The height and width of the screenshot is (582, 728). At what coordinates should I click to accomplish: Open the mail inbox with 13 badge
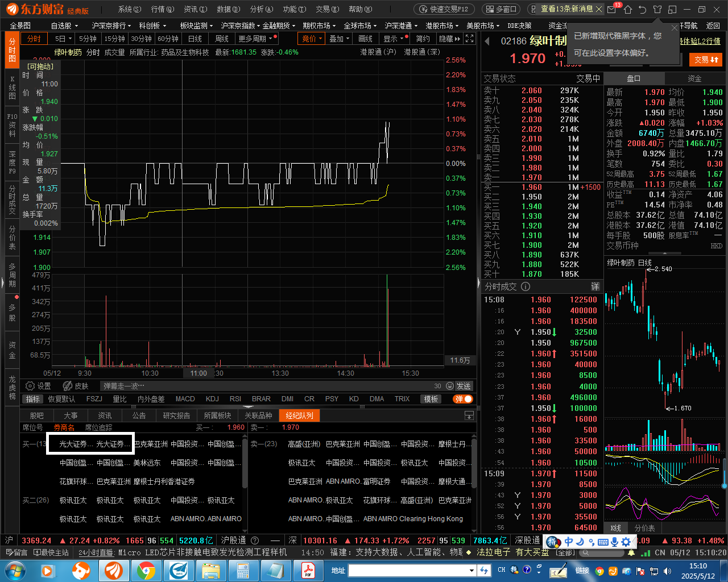(x=612, y=9)
